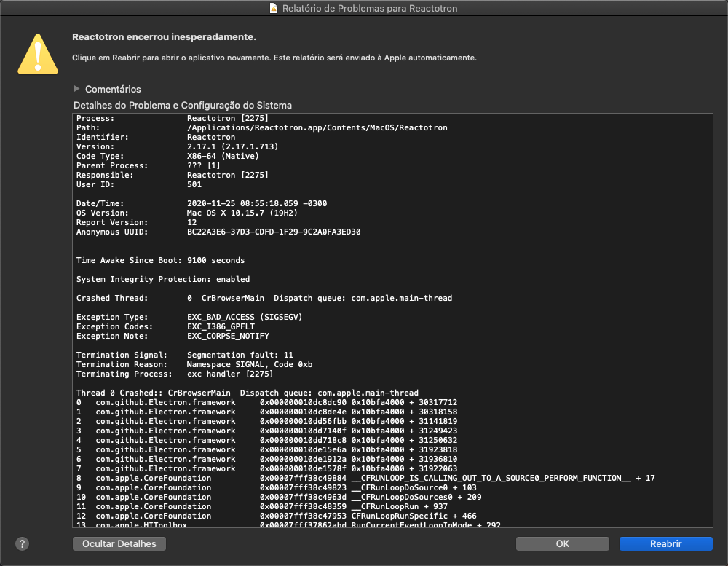Click frame 8 __CFRUNLOOP_IS_CALLING_OUT line
The height and width of the screenshot is (566, 728).
365,478
